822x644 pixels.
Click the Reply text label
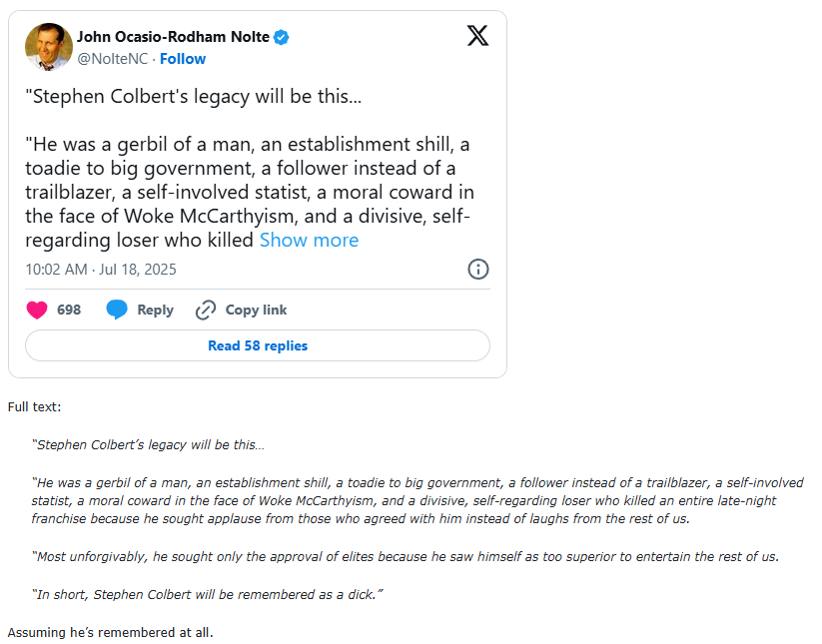tap(155, 310)
